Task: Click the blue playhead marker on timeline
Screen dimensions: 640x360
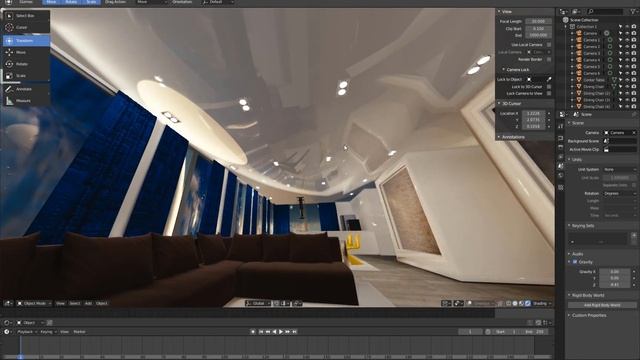Action: pos(20,356)
